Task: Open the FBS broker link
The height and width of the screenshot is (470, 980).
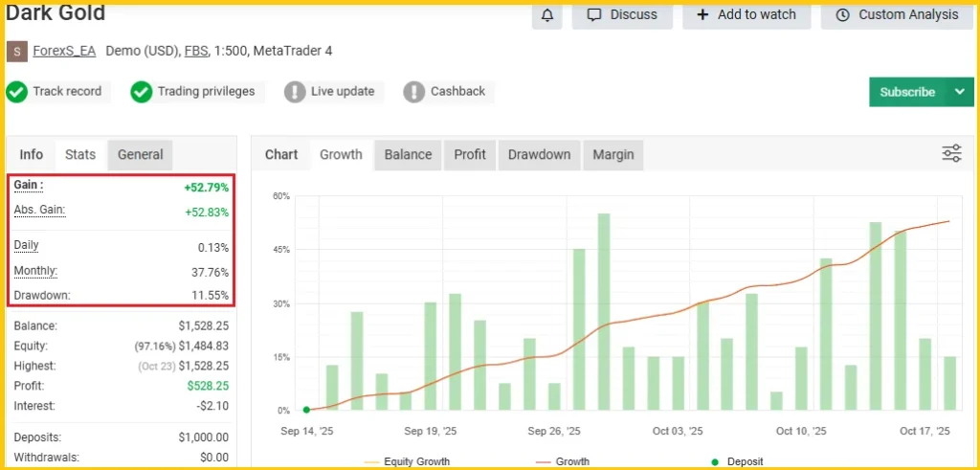Action: pos(196,52)
